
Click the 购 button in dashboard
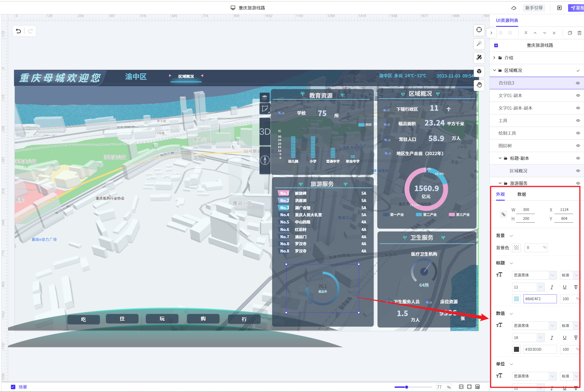pos(203,319)
